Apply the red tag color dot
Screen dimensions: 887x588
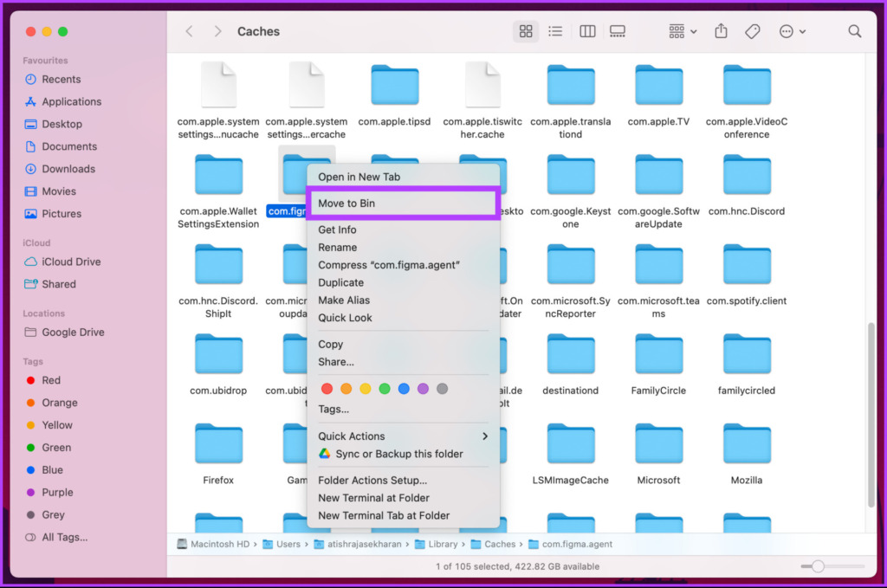point(327,389)
